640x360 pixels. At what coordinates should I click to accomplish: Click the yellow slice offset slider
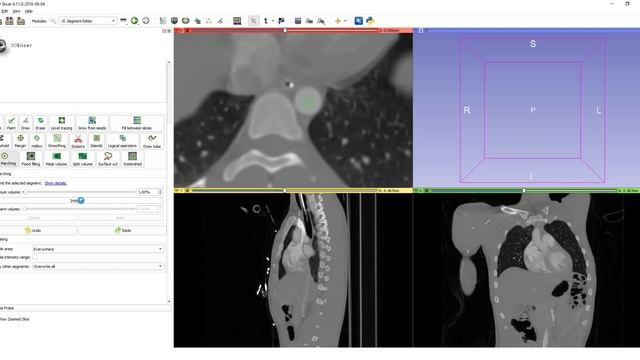(284, 190)
